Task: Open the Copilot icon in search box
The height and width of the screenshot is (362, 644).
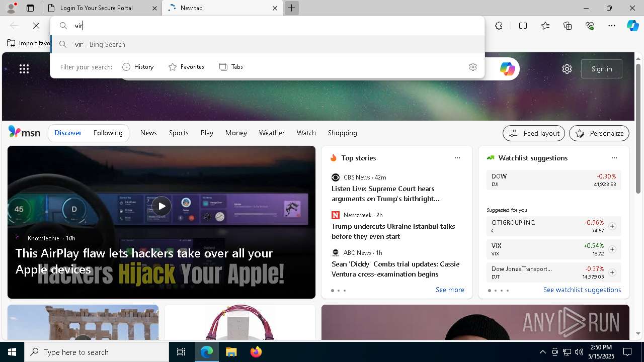Action: (507, 69)
